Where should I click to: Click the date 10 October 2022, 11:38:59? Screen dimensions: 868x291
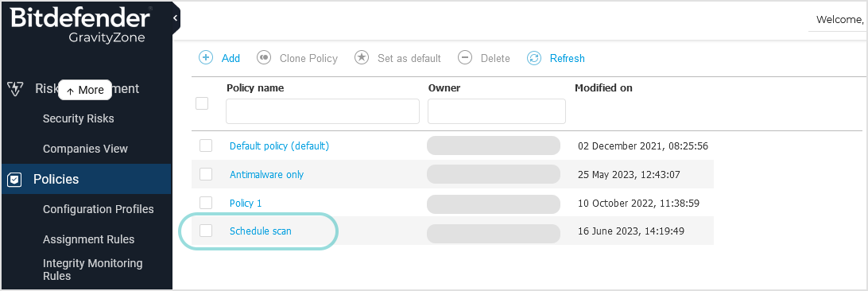pos(638,203)
